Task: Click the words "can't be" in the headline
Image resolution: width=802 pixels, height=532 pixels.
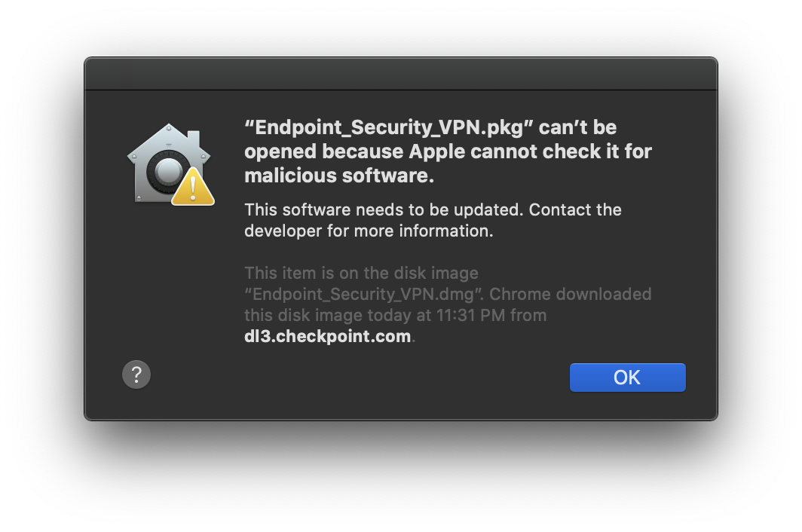Action: click(577, 127)
